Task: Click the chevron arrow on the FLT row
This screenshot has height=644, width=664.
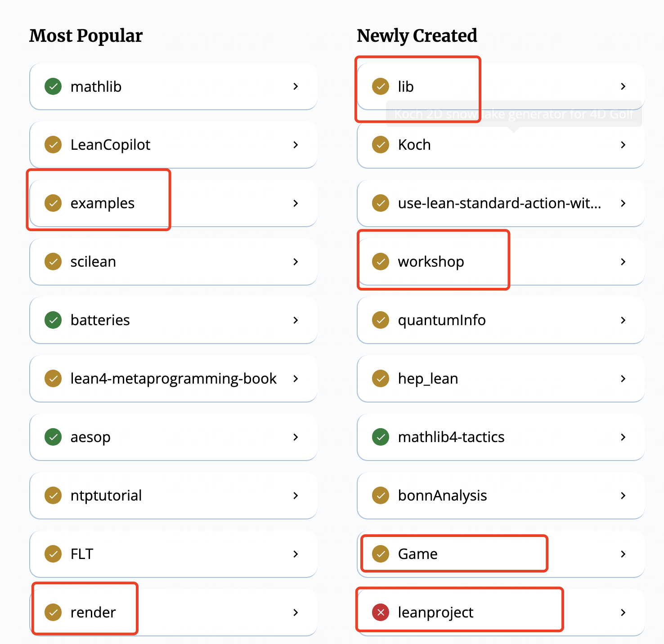Action: pos(296,554)
